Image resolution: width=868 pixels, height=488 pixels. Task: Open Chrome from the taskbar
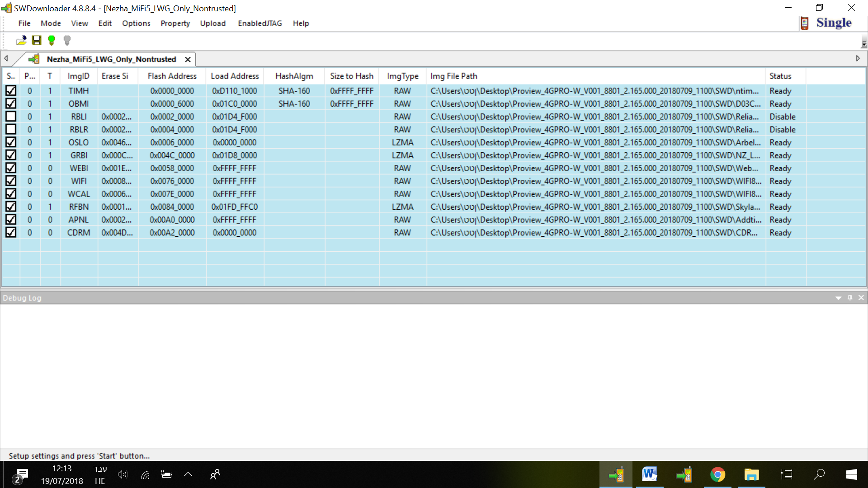point(717,474)
